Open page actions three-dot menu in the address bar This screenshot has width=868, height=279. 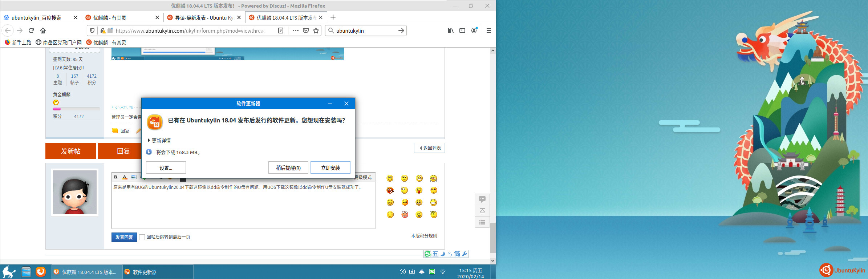click(295, 31)
